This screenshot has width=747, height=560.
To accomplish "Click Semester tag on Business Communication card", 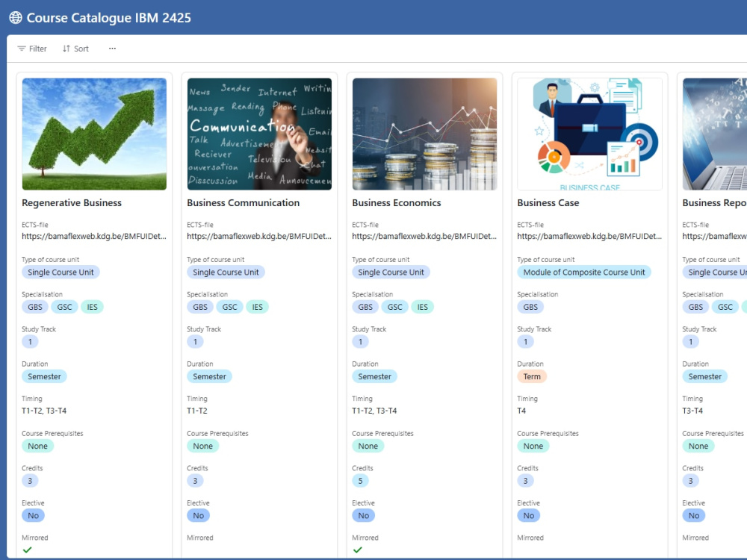I will click(x=210, y=376).
